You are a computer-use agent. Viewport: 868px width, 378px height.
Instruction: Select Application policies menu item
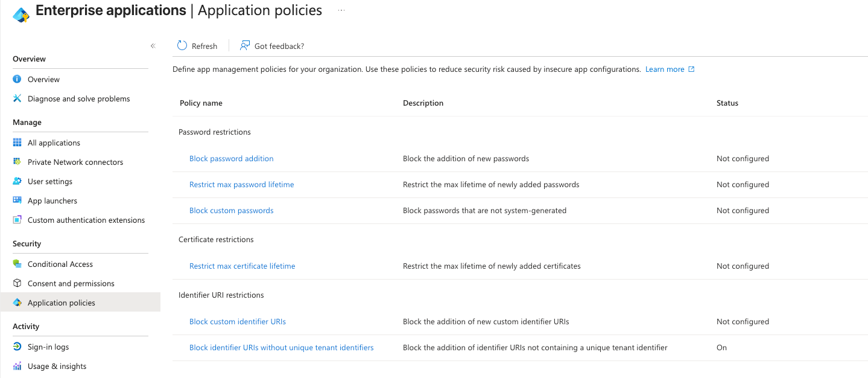coord(80,303)
